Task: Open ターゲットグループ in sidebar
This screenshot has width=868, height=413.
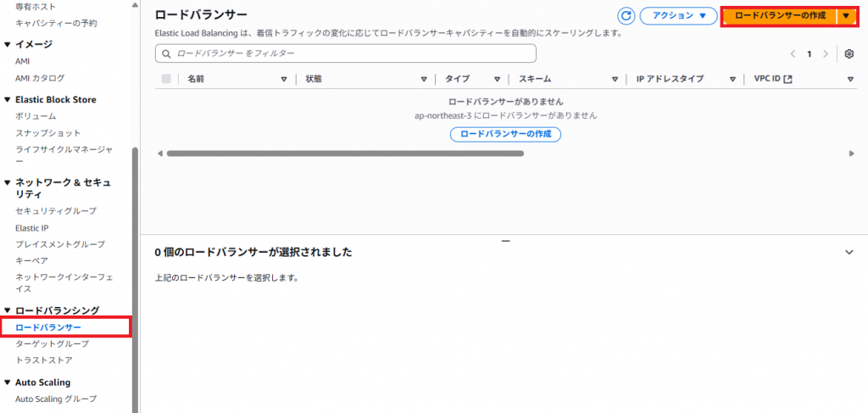Action: pyautogui.click(x=52, y=343)
